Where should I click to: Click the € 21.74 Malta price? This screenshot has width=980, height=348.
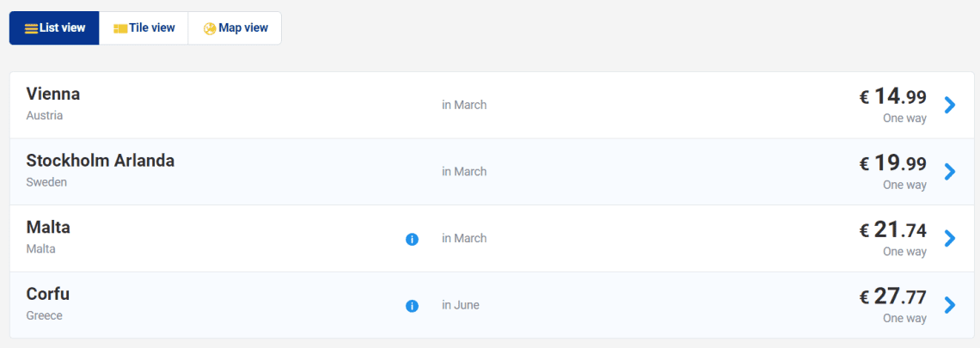(x=893, y=230)
